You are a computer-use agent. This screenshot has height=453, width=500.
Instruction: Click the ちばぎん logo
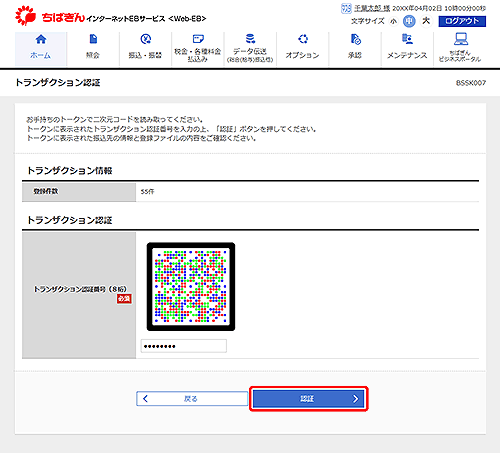coord(50,16)
